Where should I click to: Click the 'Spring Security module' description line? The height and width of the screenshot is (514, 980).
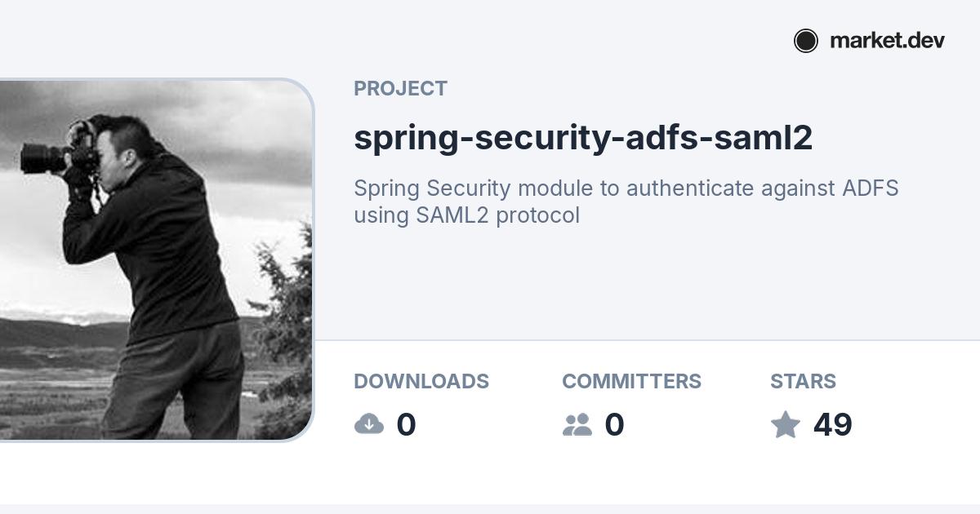(x=626, y=188)
